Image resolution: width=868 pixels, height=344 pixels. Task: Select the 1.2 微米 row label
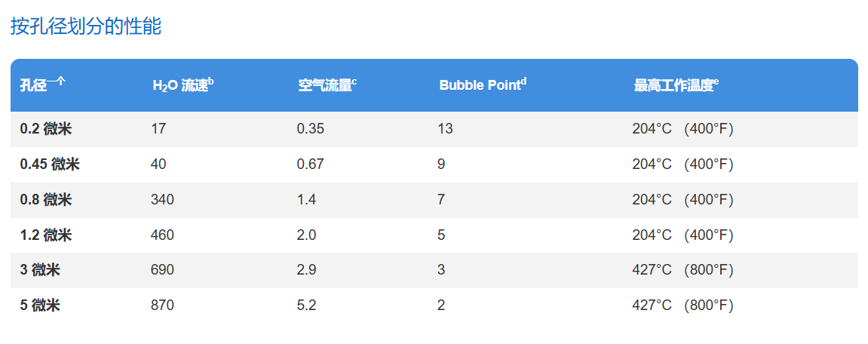[46, 235]
